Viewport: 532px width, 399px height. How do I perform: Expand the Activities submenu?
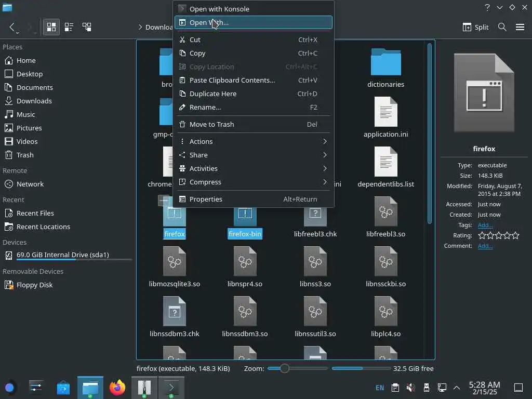point(253,169)
